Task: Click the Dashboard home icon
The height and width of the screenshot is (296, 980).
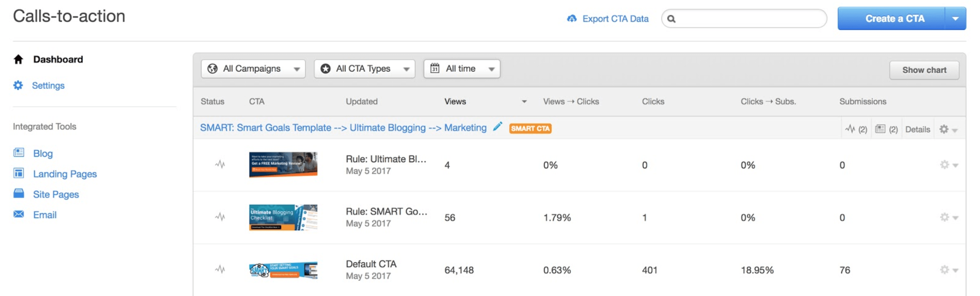Action: tap(18, 59)
